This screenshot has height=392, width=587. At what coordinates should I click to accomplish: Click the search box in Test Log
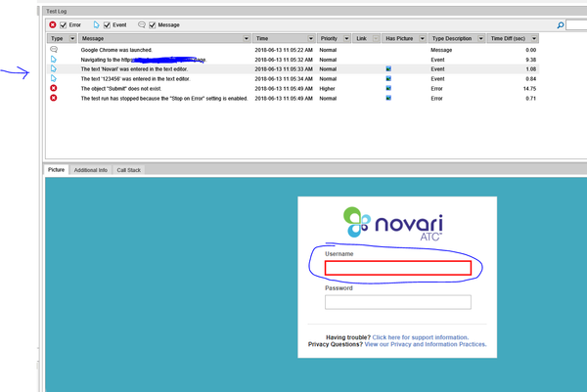click(x=576, y=25)
